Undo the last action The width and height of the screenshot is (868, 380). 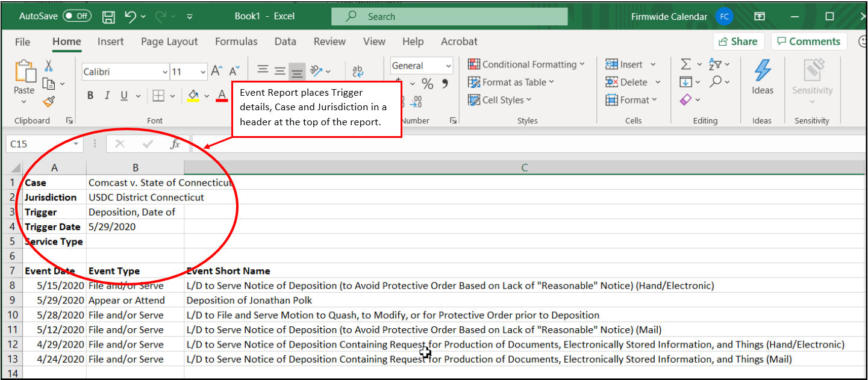pyautogui.click(x=130, y=17)
